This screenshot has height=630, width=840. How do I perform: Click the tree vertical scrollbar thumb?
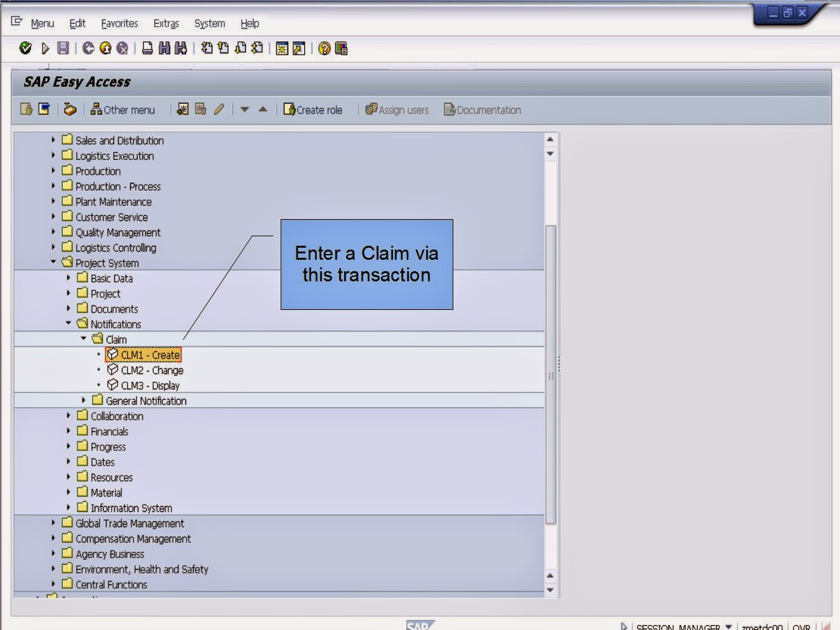click(550, 374)
